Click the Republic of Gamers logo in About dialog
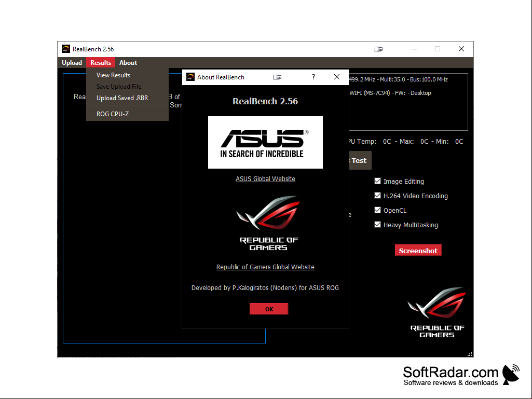Screen dimensions: 532x399 [268, 223]
